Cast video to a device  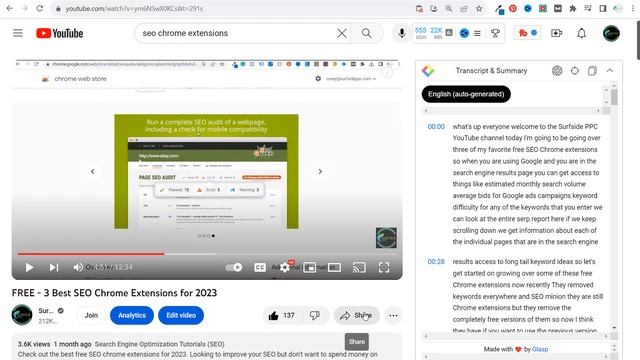point(359,267)
